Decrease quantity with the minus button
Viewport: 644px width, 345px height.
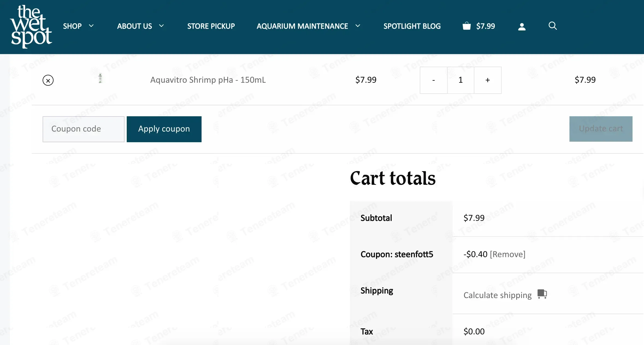point(433,80)
